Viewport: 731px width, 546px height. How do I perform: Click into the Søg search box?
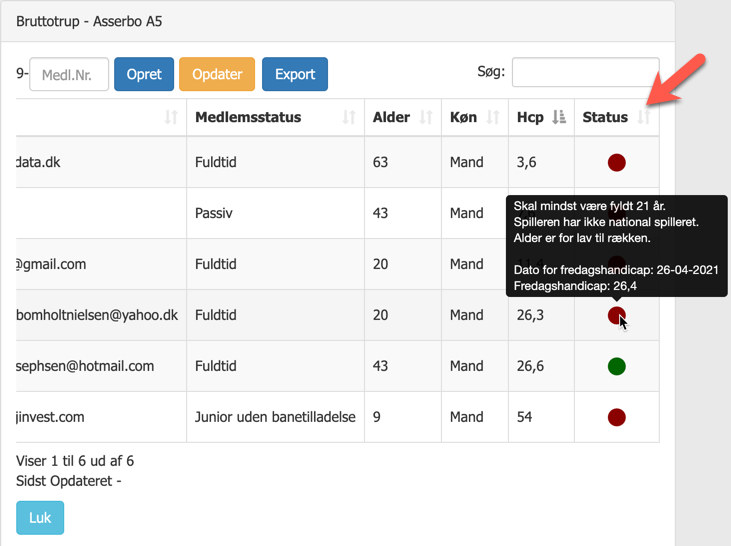[x=585, y=72]
